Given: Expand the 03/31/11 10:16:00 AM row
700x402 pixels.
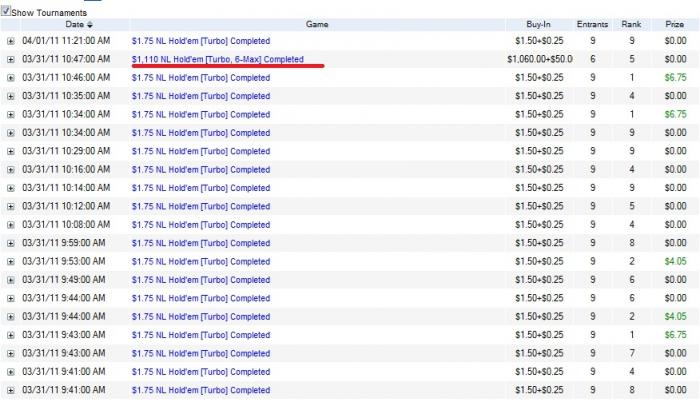Looking at the screenshot, I should (x=11, y=170).
